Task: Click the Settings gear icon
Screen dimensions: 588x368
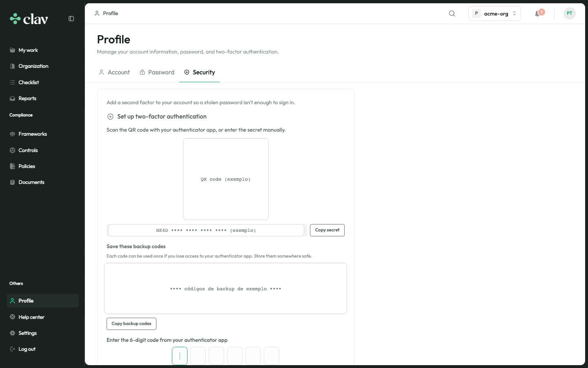Action: [x=12, y=333]
